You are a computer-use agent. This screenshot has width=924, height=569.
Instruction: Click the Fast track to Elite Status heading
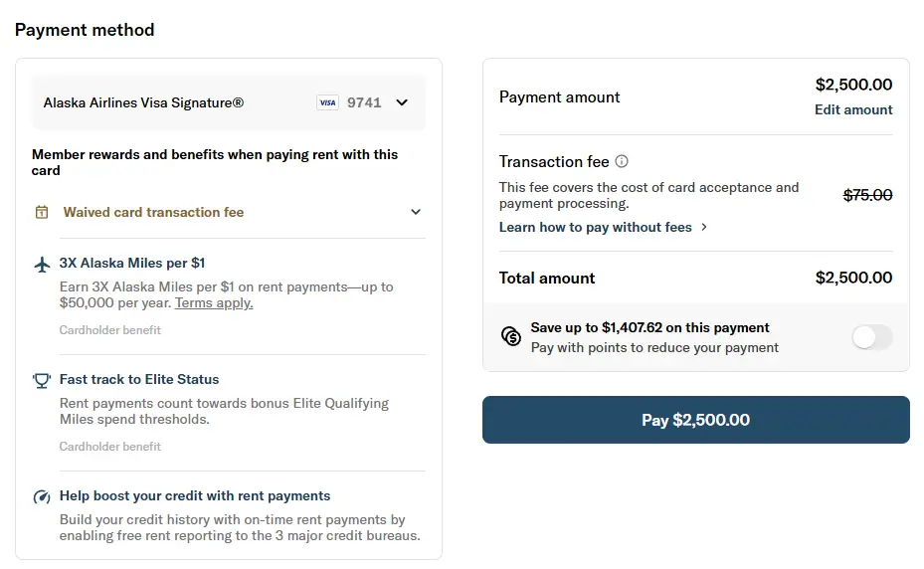pyautogui.click(x=139, y=379)
